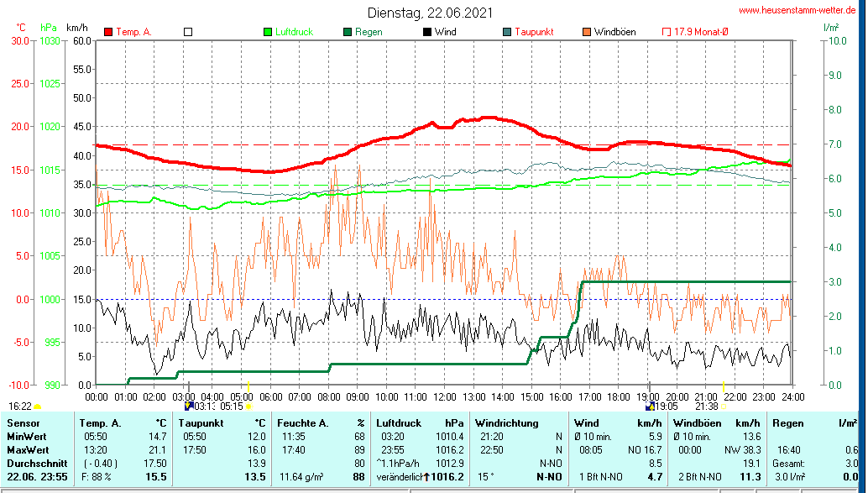Click the Wind table header
This screenshot has width=868, height=493.
pos(586,423)
